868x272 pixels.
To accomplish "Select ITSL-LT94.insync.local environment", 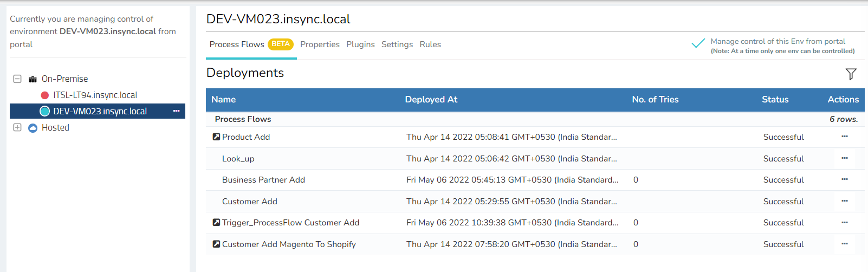I will pyautogui.click(x=95, y=95).
